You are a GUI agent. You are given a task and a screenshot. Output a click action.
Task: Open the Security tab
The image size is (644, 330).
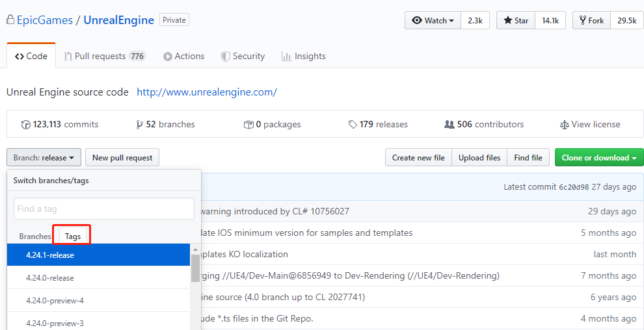pos(243,56)
